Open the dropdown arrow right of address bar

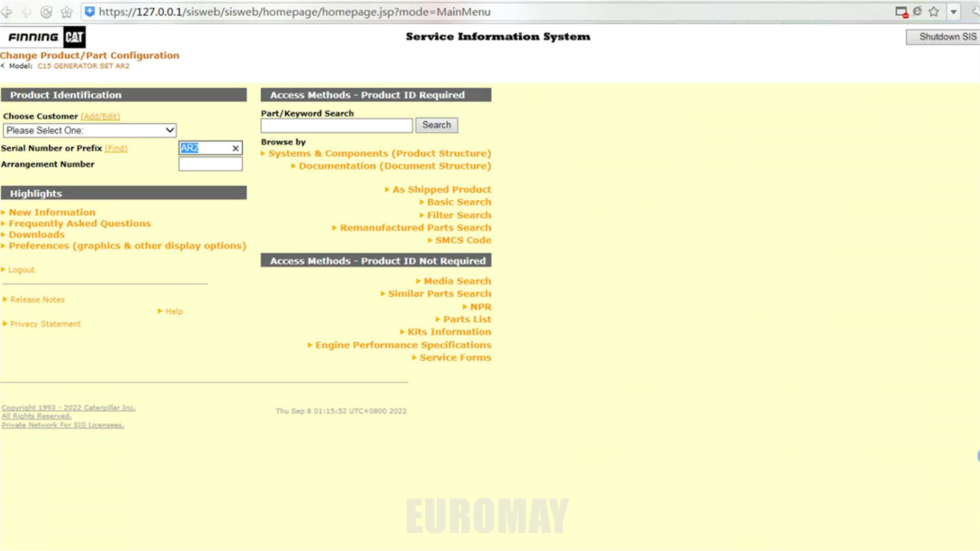pos(954,12)
